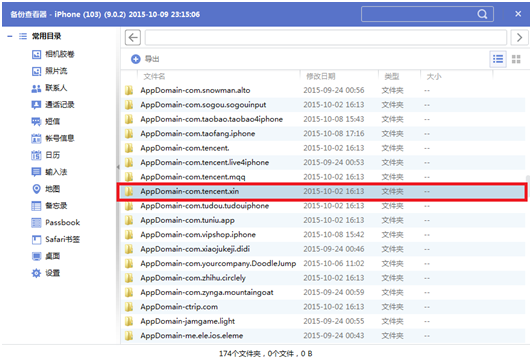The height and width of the screenshot is (363, 532).
Task: Select AppDomain-com.tencent.mqq folder
Action: (x=323, y=177)
